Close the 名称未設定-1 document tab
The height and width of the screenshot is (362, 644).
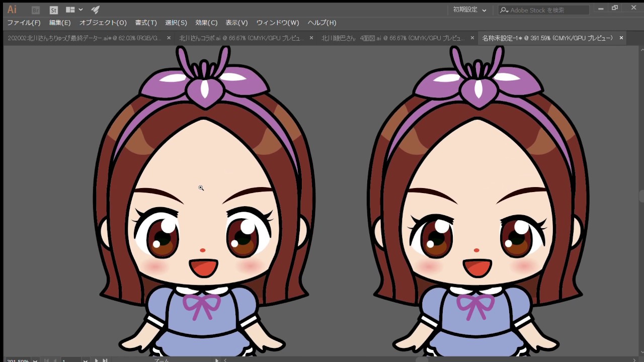click(x=621, y=38)
